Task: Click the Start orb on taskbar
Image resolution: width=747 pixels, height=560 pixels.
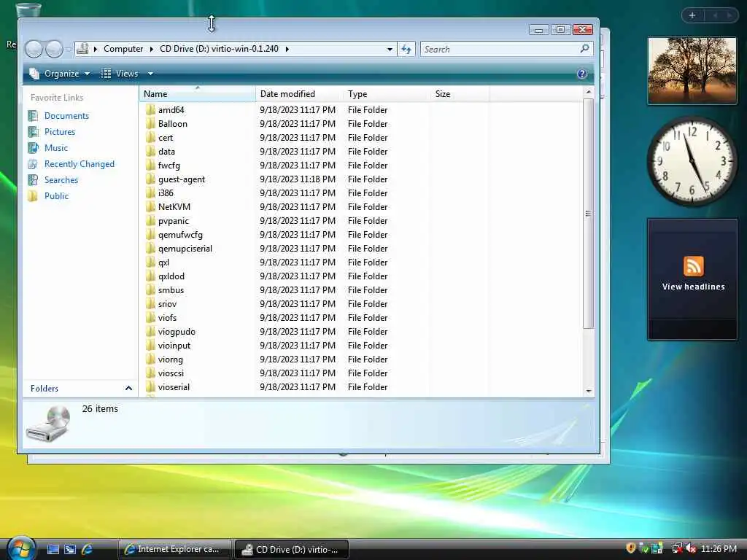Action: click(20, 548)
